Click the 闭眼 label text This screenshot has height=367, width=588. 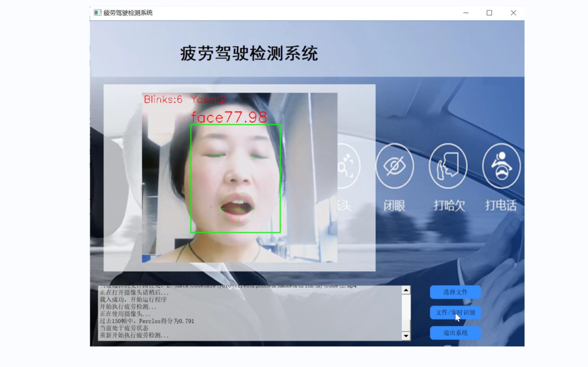[x=394, y=206]
